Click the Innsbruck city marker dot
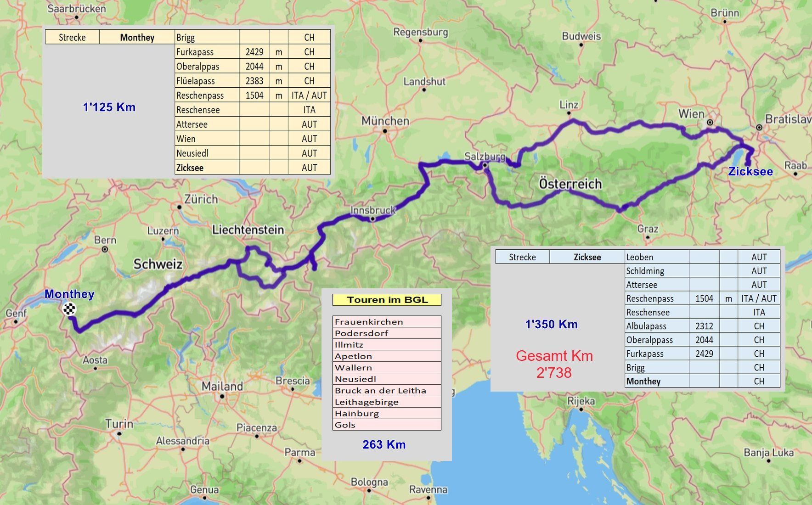 click(373, 219)
